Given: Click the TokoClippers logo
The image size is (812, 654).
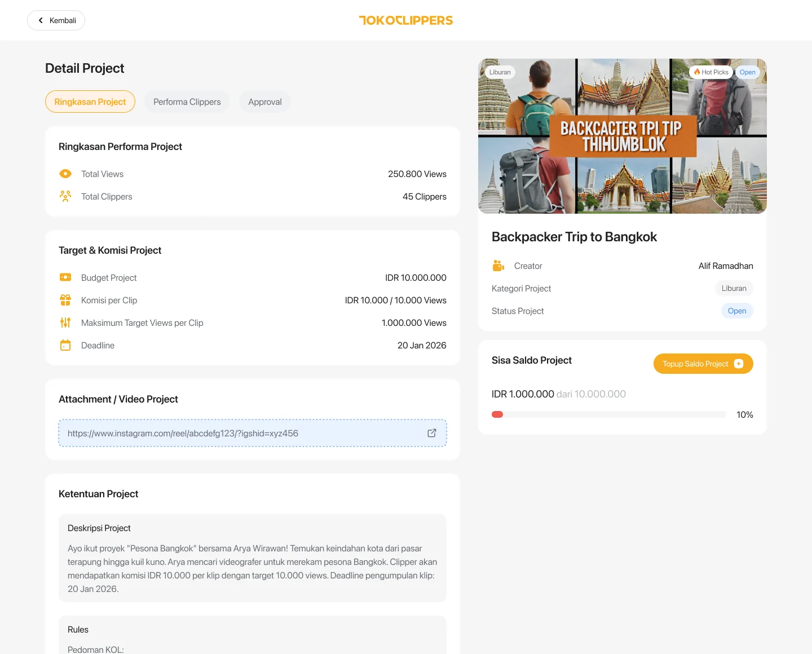Looking at the screenshot, I should point(406,20).
